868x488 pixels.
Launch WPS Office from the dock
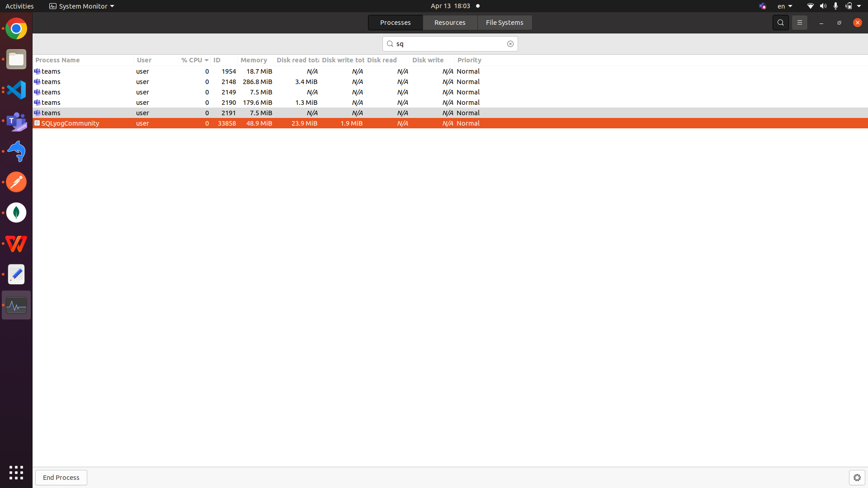(16, 244)
